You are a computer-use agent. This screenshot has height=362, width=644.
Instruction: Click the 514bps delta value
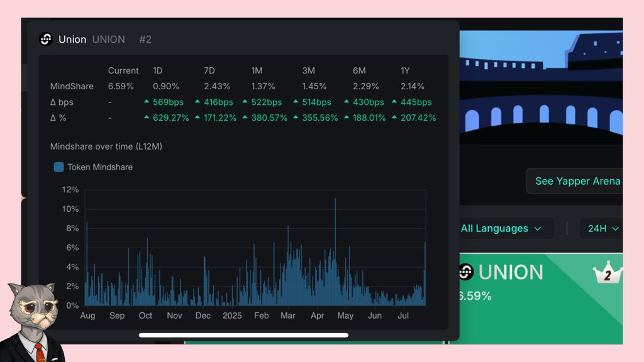(317, 102)
